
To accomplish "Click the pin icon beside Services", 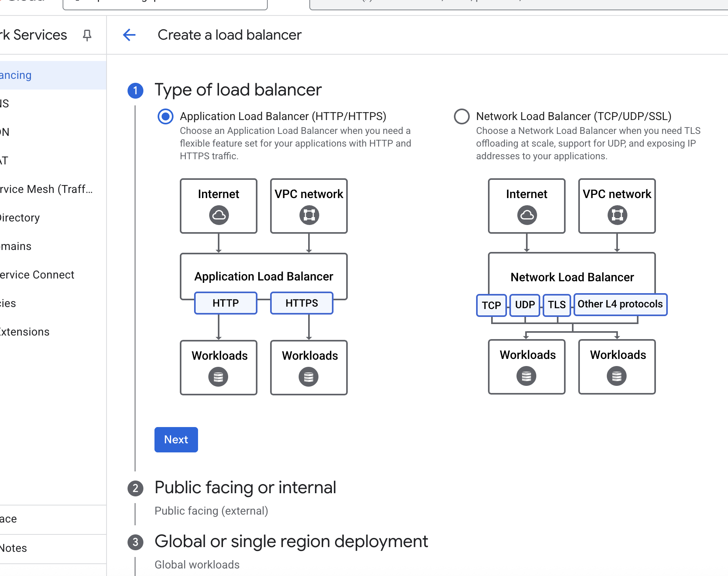I will 87,35.
